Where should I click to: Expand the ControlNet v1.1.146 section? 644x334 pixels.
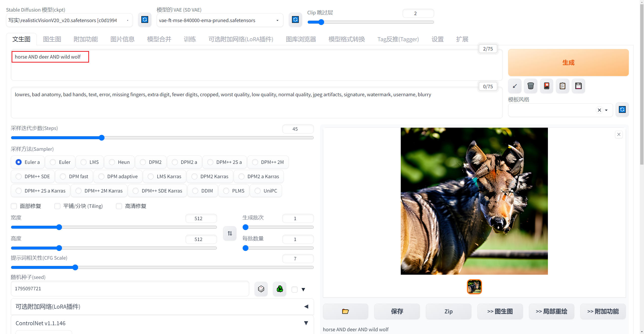(x=306, y=323)
